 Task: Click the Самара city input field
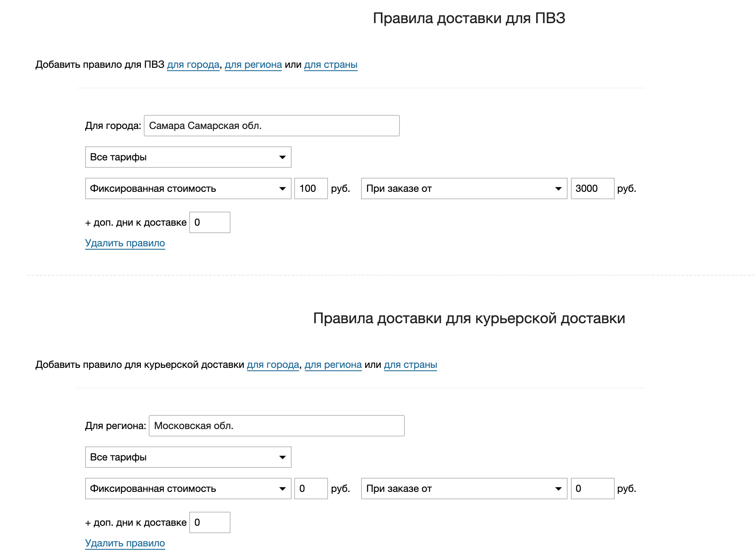(x=271, y=126)
